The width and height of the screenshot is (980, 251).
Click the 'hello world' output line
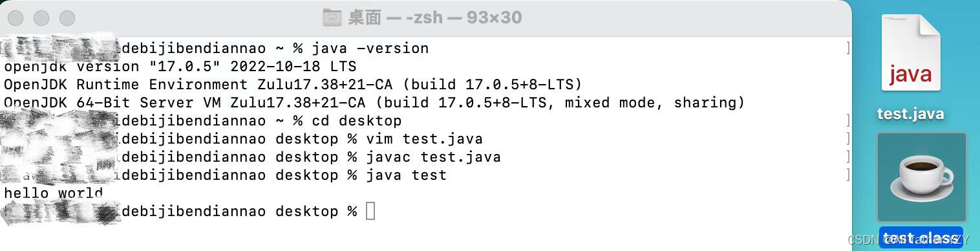pyautogui.click(x=54, y=193)
